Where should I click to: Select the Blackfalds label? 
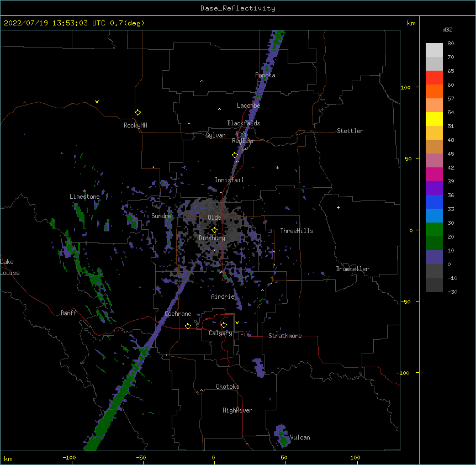click(244, 123)
